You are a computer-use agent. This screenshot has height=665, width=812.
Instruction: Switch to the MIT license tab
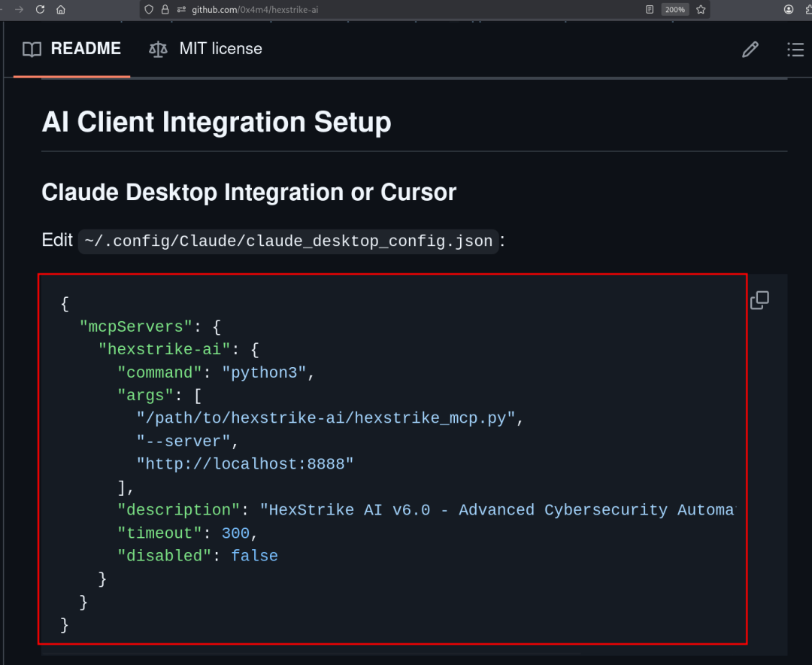[205, 49]
